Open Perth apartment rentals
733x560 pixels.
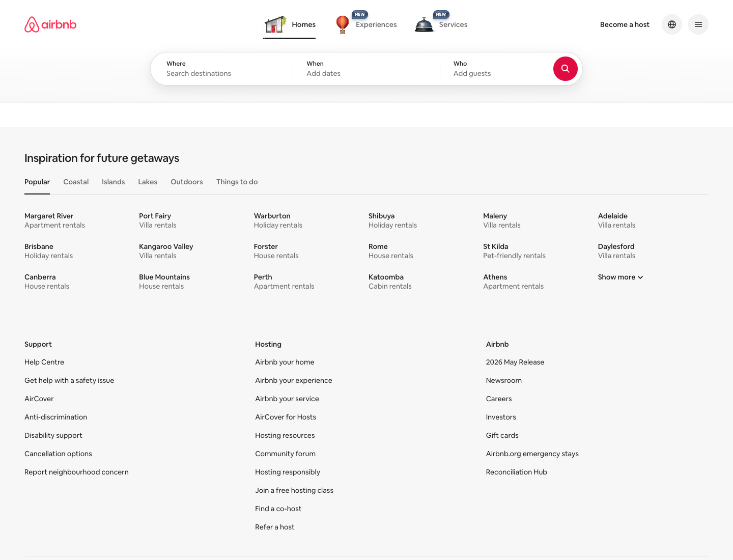click(284, 282)
